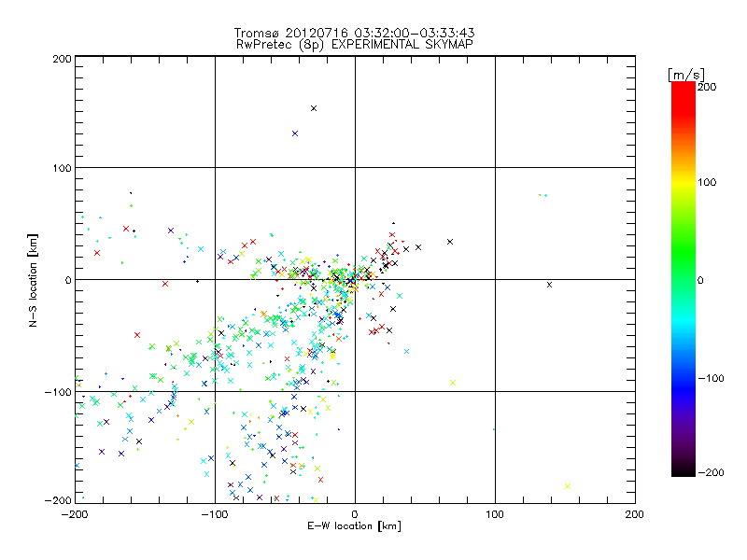Click the 'N-S location [km]' axis label
Viewport: 747px width, 560px height.
pos(33,280)
